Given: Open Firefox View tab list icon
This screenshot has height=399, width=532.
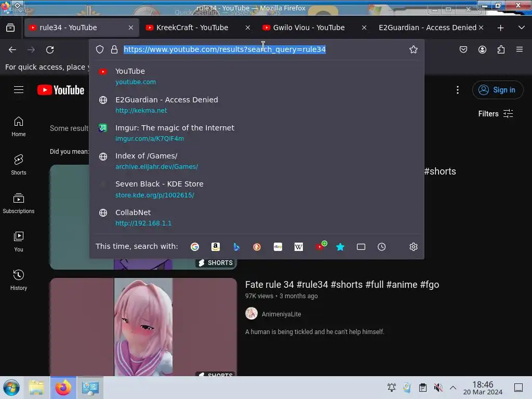Looking at the screenshot, I should [10, 28].
